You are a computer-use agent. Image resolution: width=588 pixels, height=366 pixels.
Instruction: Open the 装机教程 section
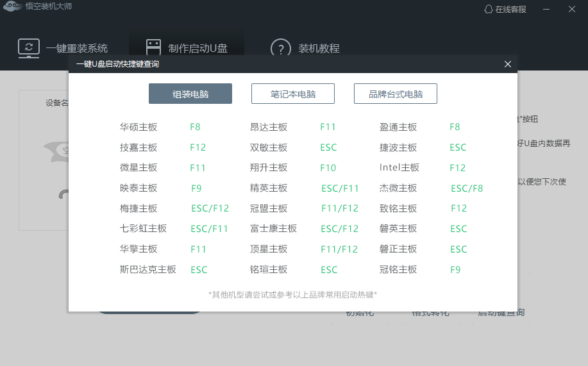point(319,48)
